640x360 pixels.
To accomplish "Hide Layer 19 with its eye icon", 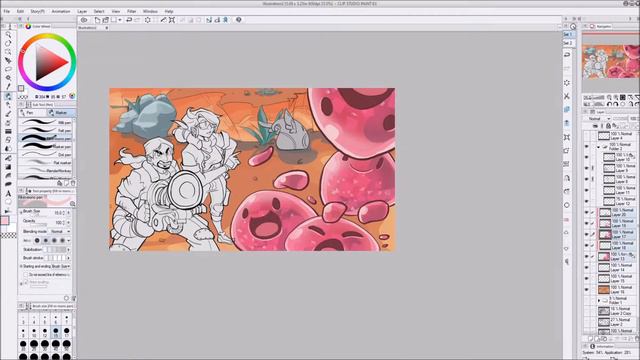I will [x=587, y=224].
